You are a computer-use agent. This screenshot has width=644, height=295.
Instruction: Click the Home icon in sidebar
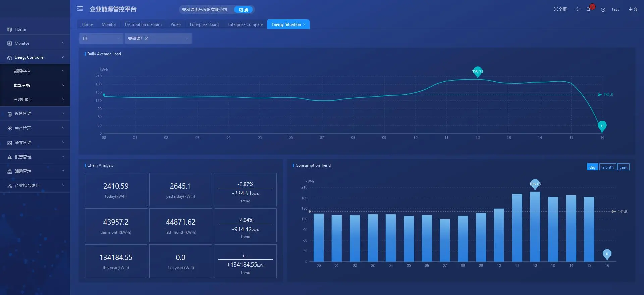[10, 30]
